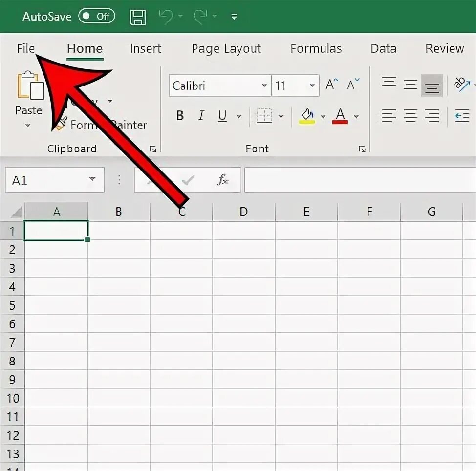476x471 pixels.
Task: Toggle the AutoSave switch
Action: (x=97, y=16)
